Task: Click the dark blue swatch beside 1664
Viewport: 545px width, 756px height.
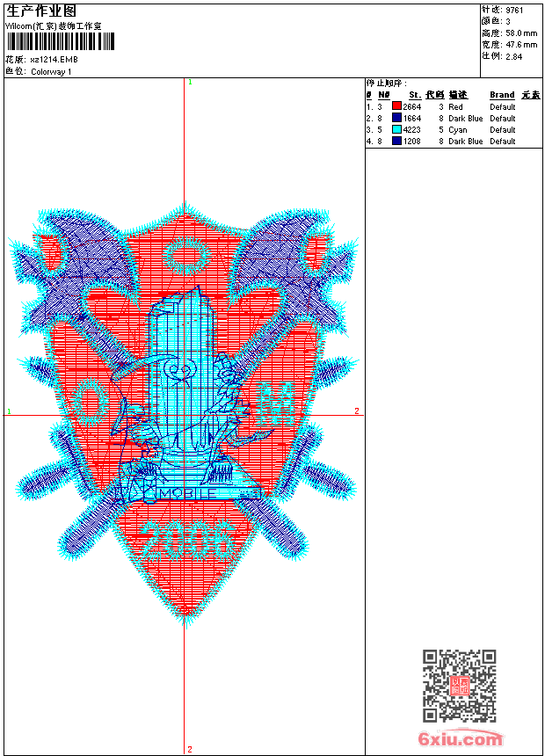Action: 396,118
